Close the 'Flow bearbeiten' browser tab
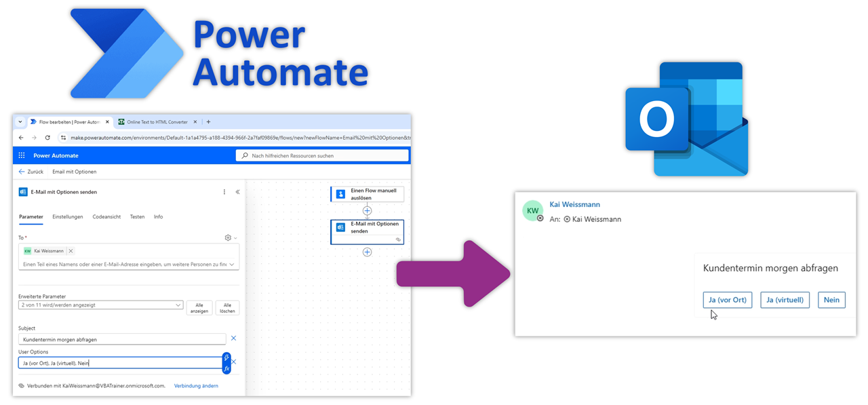868x405 pixels. pos(106,122)
